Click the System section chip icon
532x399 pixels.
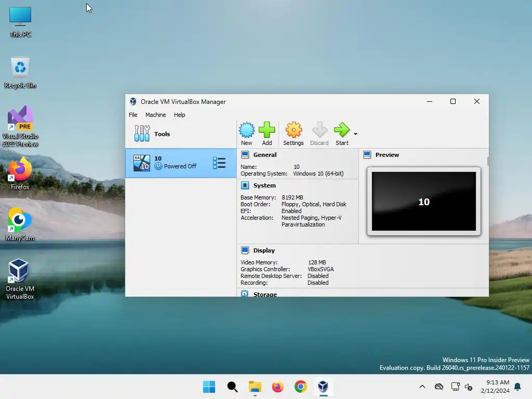tap(245, 185)
